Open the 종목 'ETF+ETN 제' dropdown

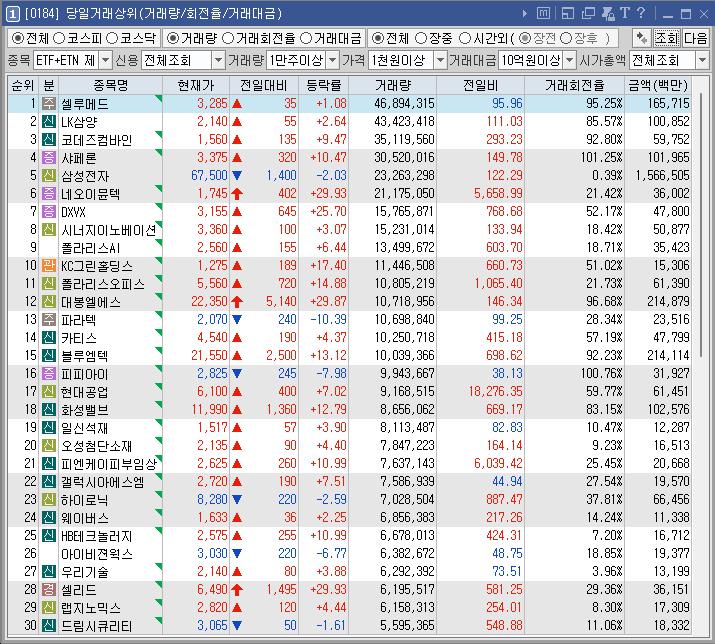(105, 60)
